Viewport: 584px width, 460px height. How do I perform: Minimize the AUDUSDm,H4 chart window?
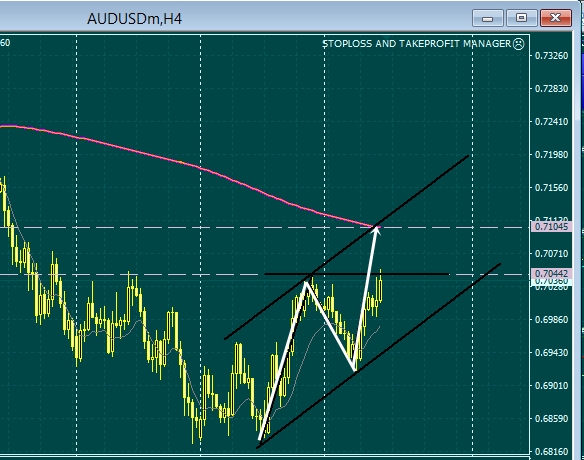pos(488,18)
